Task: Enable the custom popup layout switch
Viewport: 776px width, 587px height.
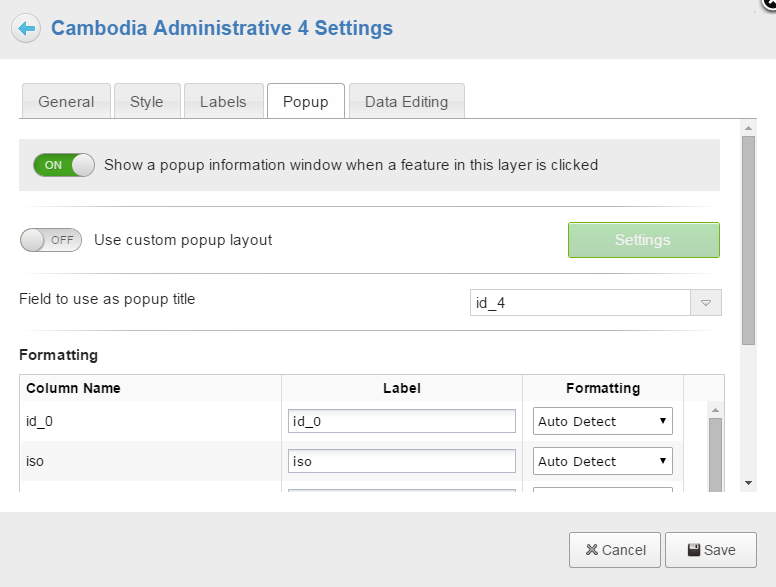Action: click(51, 240)
